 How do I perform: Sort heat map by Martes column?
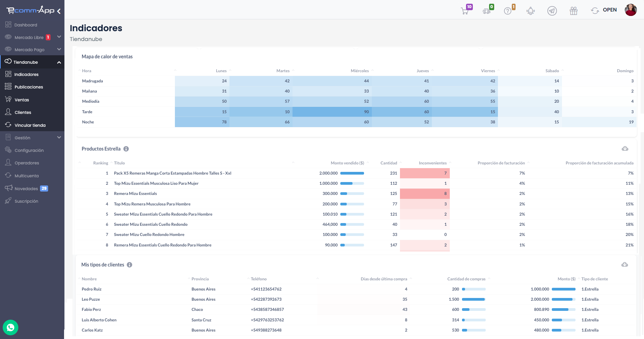point(283,71)
